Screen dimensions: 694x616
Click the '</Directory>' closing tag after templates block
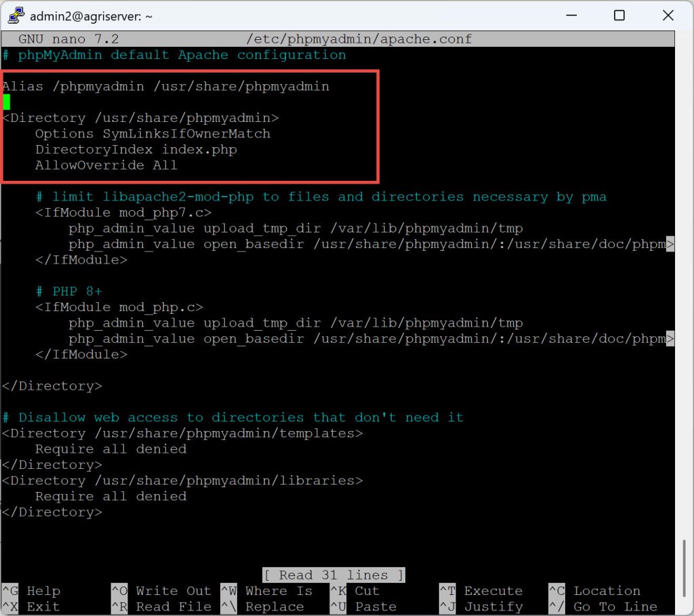pyautogui.click(x=52, y=465)
